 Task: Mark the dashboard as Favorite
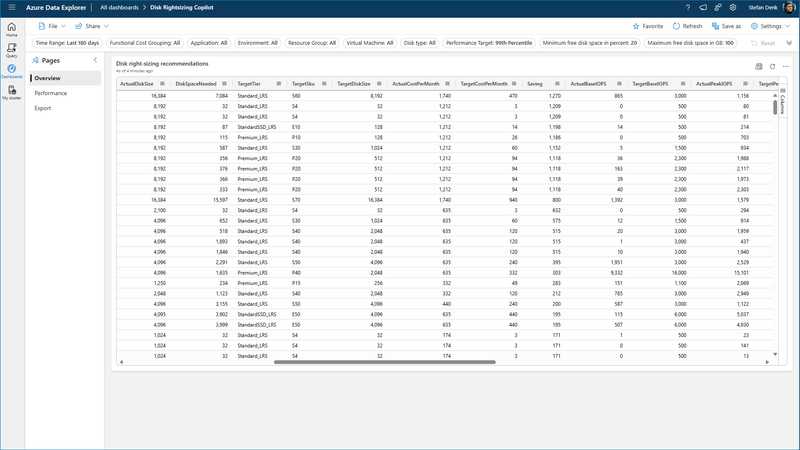(648, 26)
